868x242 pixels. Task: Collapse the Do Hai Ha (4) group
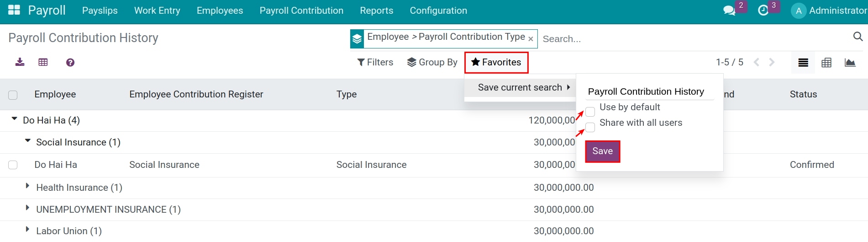point(15,119)
